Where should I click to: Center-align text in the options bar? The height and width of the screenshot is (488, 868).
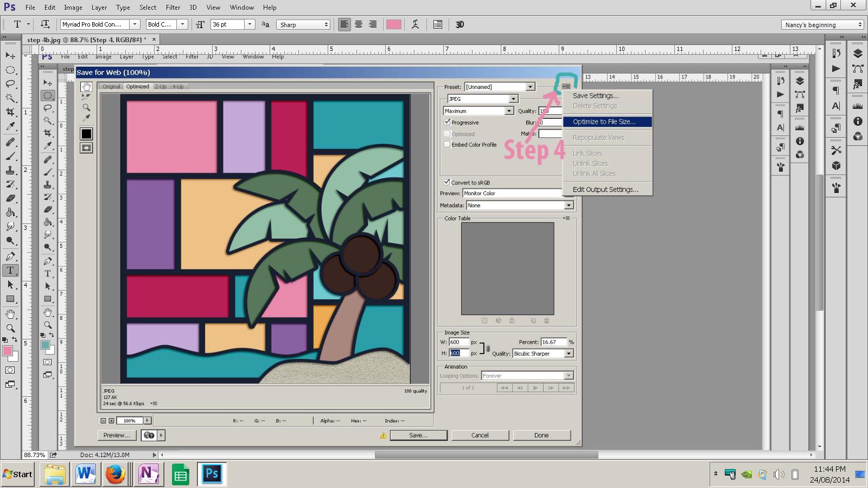click(x=359, y=24)
